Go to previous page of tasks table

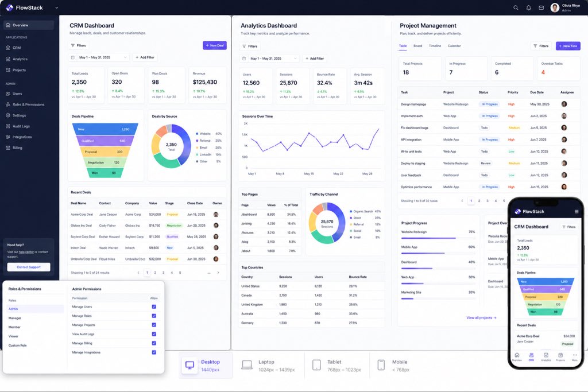coord(462,201)
